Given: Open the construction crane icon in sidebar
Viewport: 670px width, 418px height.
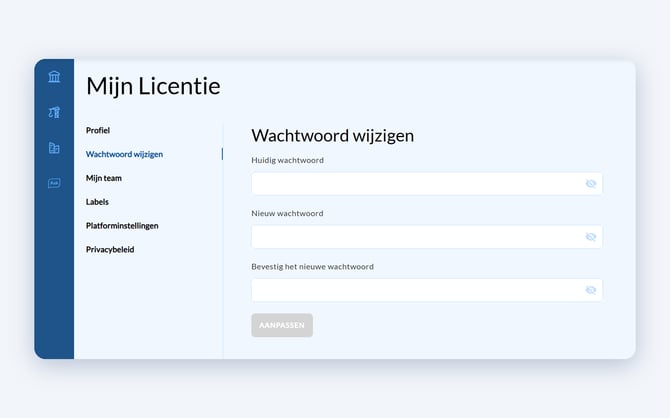Looking at the screenshot, I should coord(54,112).
